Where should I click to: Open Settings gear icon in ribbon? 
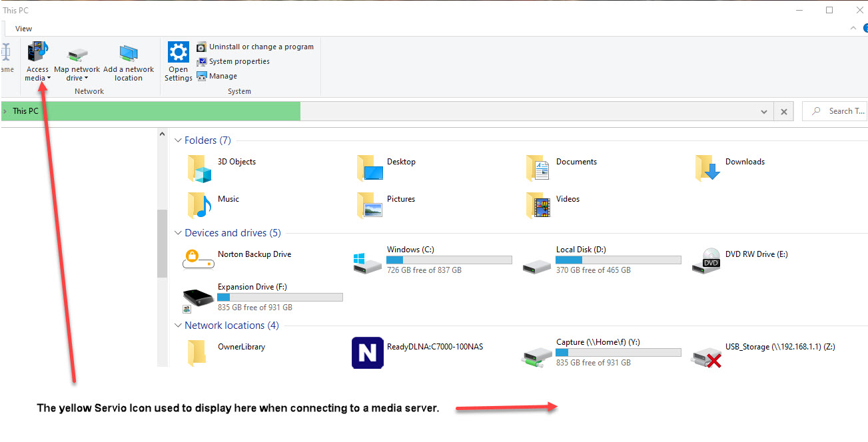tap(178, 53)
